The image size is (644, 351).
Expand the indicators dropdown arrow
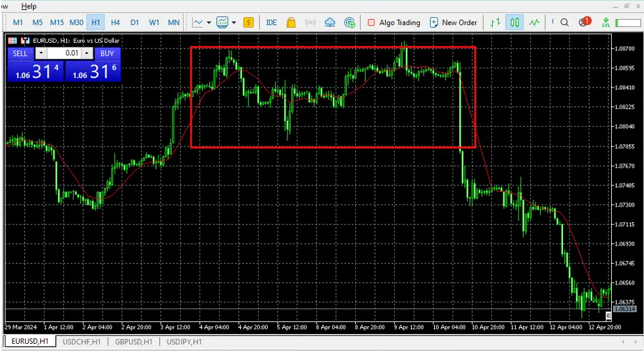pyautogui.click(x=234, y=22)
